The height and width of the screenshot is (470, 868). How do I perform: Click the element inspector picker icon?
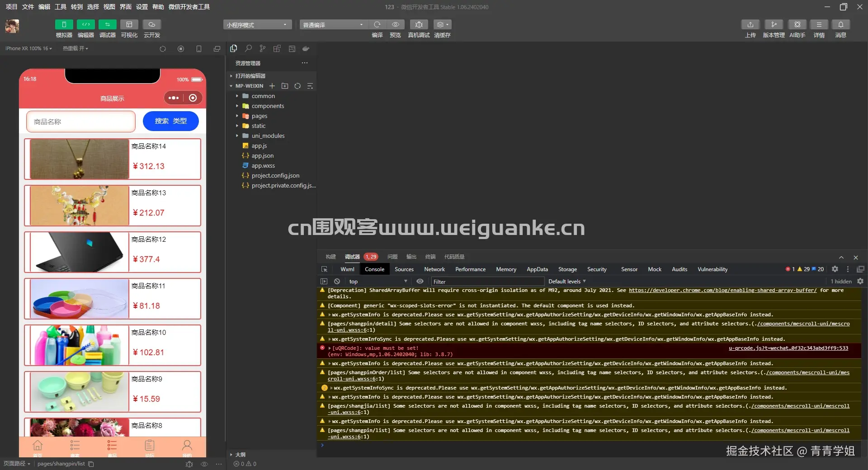click(324, 269)
